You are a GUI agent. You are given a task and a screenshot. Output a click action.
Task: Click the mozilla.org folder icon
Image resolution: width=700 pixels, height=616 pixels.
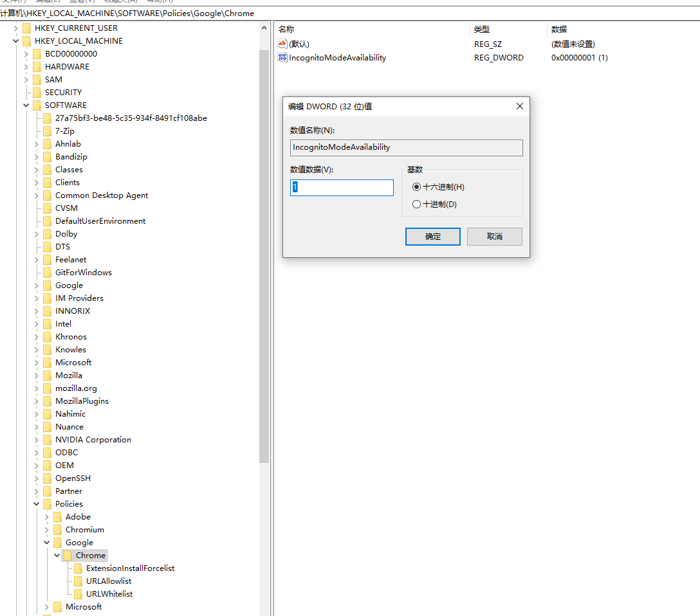click(48, 388)
